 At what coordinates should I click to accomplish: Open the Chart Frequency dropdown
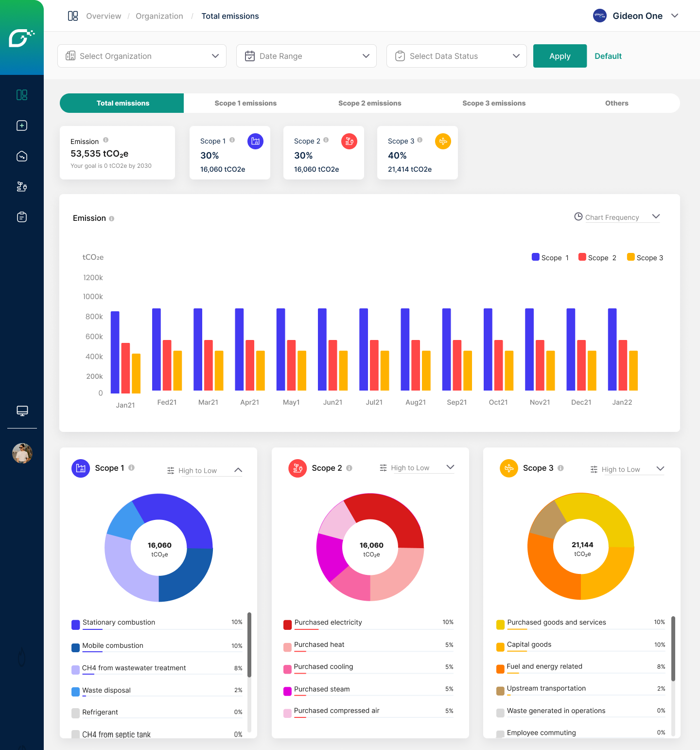coord(617,217)
